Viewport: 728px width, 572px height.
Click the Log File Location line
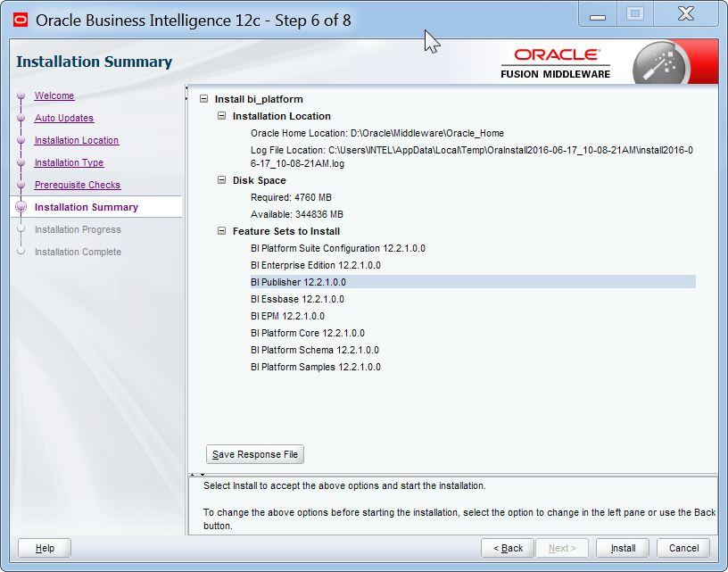[x=472, y=156]
